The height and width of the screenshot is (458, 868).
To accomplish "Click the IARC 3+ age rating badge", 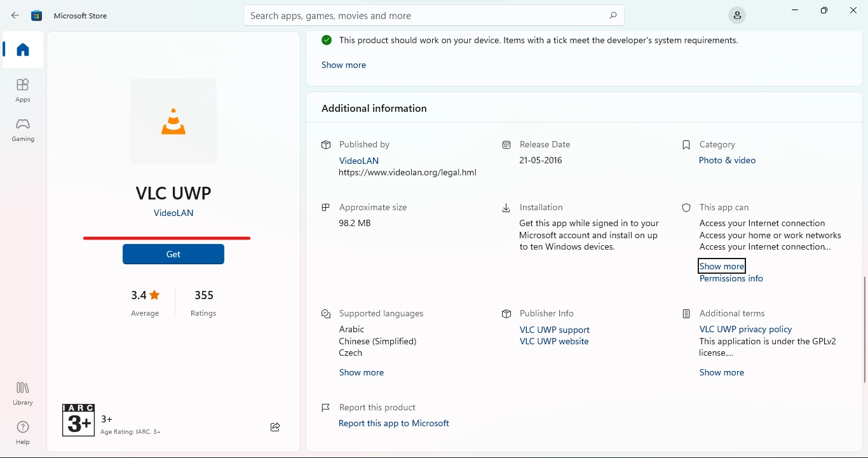I will [79, 420].
